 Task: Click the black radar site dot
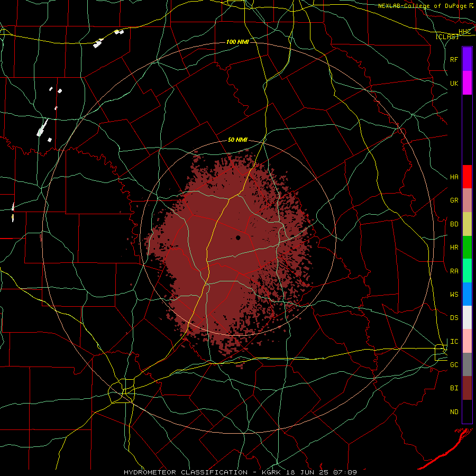[x=238, y=237]
